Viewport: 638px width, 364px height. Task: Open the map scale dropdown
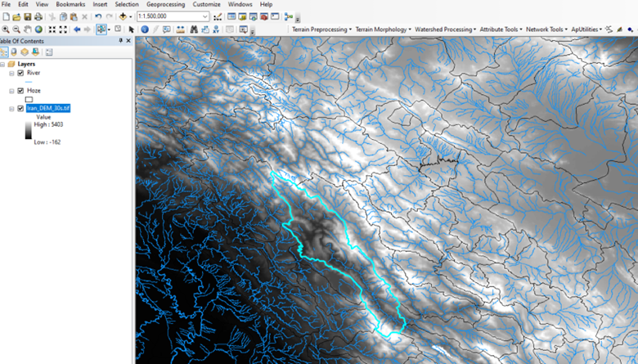(x=204, y=16)
